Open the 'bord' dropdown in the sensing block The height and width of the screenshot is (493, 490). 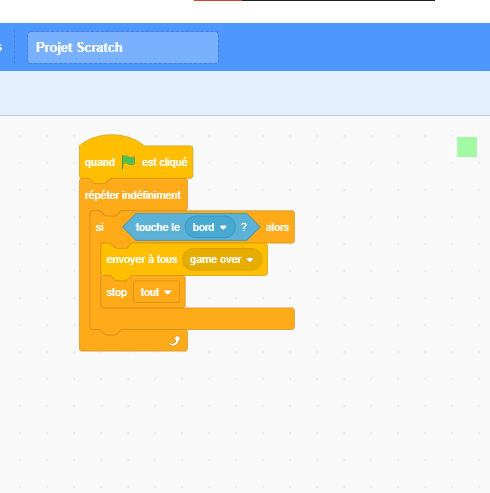(210, 227)
